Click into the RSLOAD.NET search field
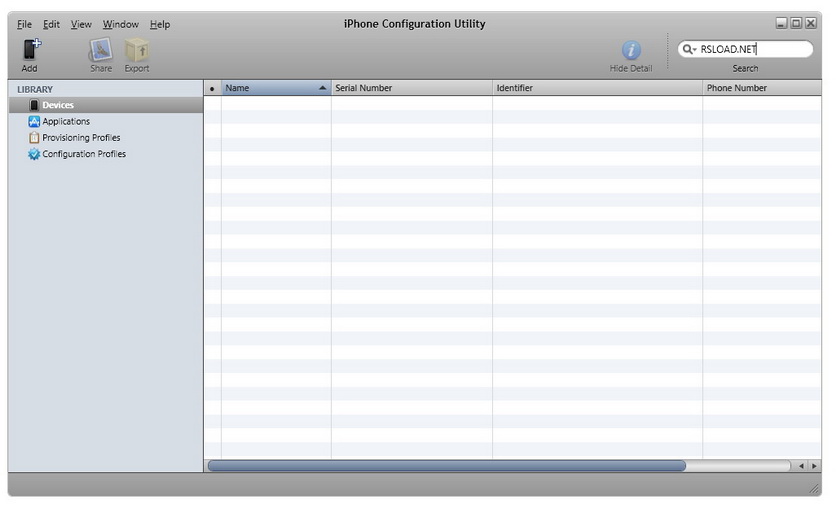The height and width of the screenshot is (509, 840). (x=745, y=49)
